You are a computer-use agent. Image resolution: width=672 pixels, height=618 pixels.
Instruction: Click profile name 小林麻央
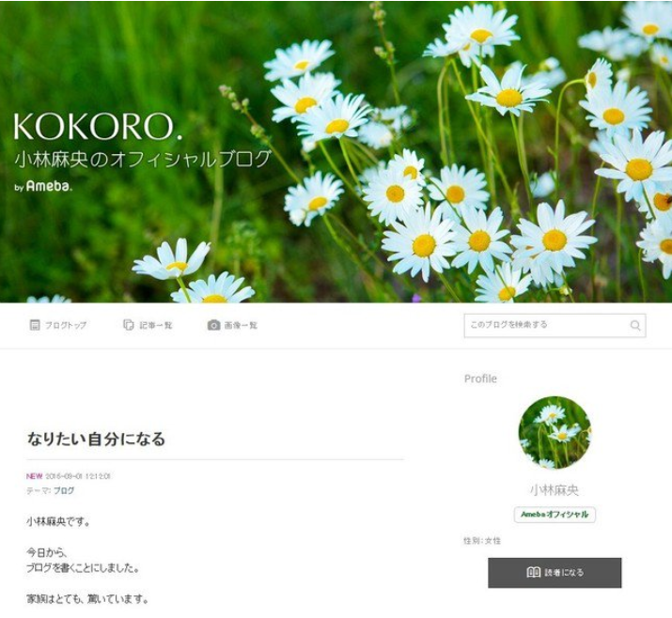555,490
